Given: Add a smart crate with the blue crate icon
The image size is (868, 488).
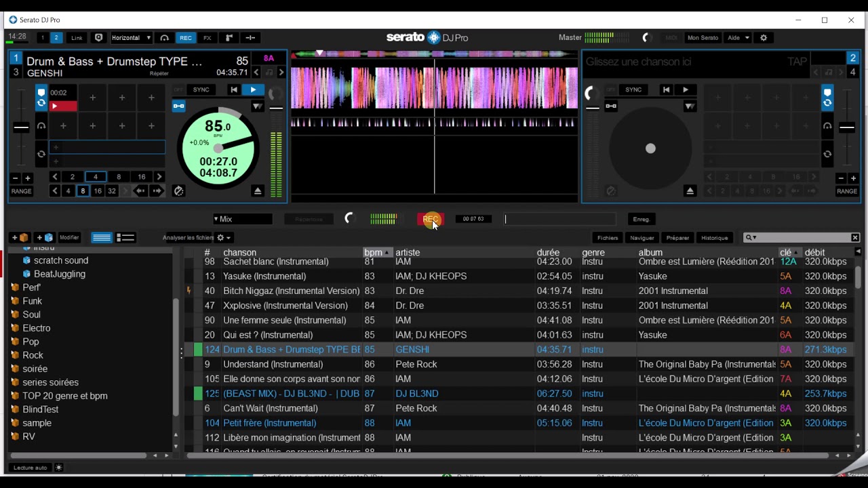Looking at the screenshot, I should (45, 238).
